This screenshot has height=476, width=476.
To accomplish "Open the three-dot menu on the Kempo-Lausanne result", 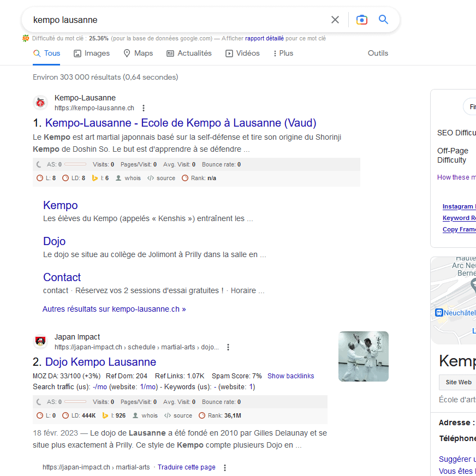I will coord(143,108).
